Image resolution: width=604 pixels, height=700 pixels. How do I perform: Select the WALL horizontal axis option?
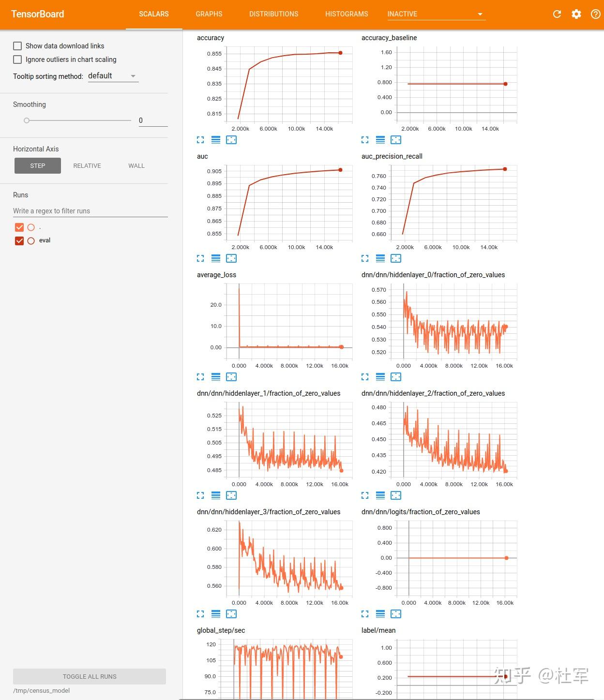point(136,165)
